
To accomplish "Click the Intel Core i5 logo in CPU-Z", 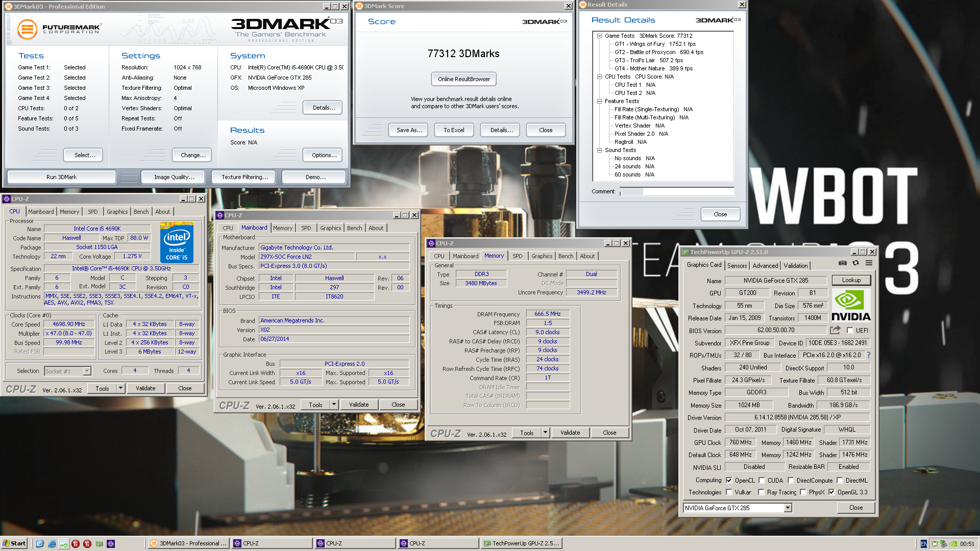I will (x=177, y=242).
